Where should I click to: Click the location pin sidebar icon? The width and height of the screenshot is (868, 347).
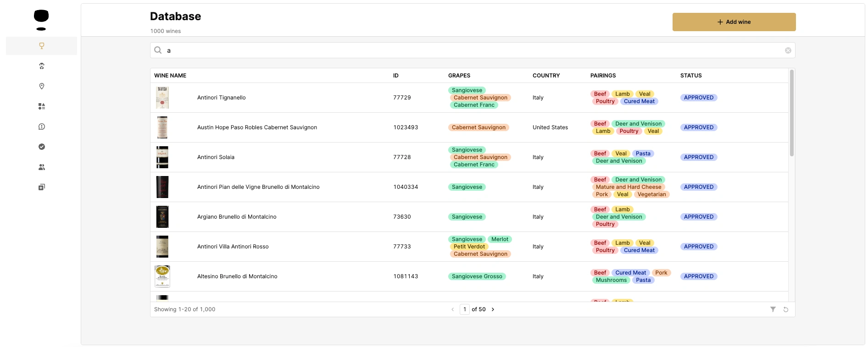tap(42, 86)
